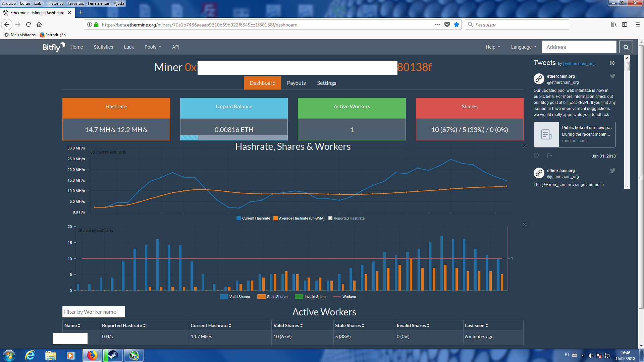
Task: Open the Firefox hamburger menu
Action: click(638, 24)
